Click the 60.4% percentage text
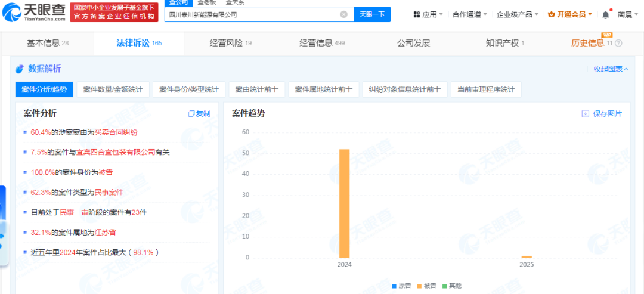This screenshot has height=294, width=644. tap(41, 132)
